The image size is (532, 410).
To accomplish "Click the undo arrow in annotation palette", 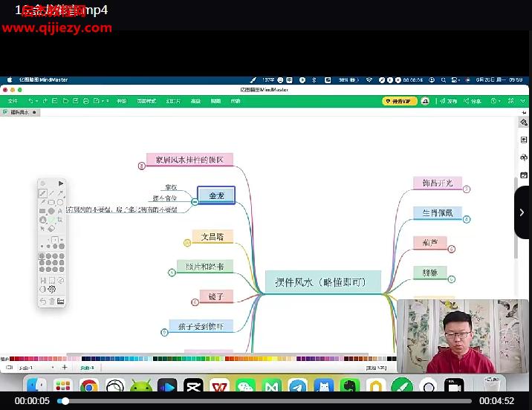I will (43, 301).
